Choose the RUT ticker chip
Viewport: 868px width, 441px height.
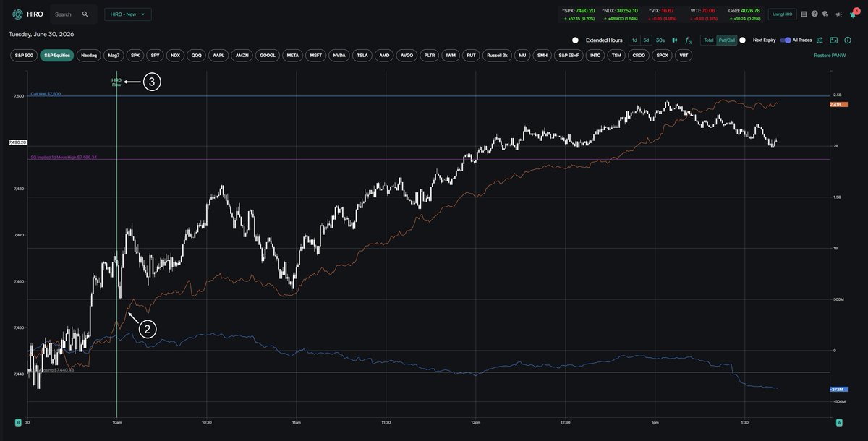[472, 55]
